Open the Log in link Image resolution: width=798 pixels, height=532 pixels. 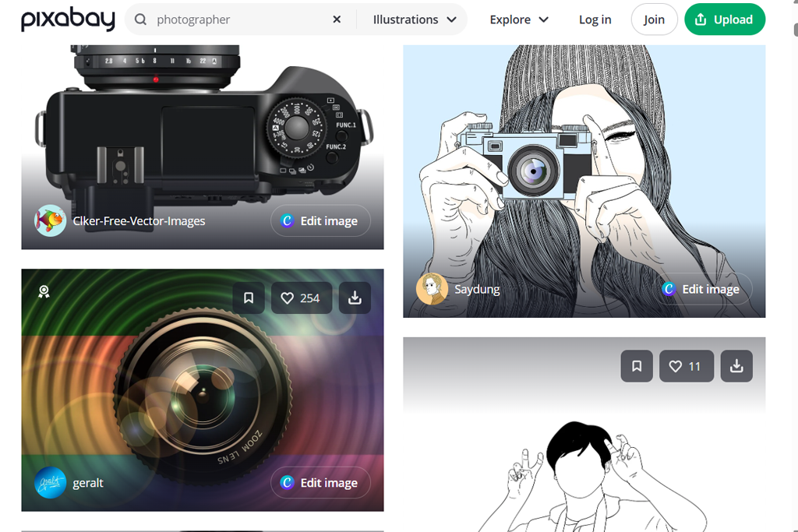pyautogui.click(x=595, y=19)
